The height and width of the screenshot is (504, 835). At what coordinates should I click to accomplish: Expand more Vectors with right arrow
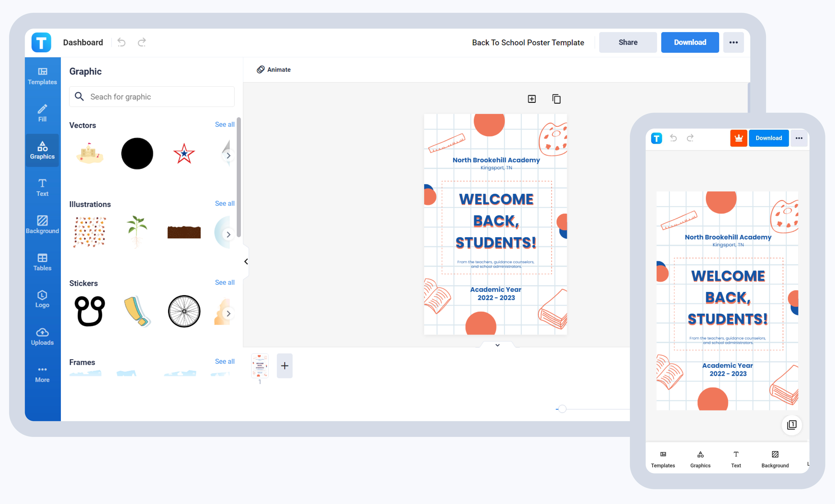point(228,156)
